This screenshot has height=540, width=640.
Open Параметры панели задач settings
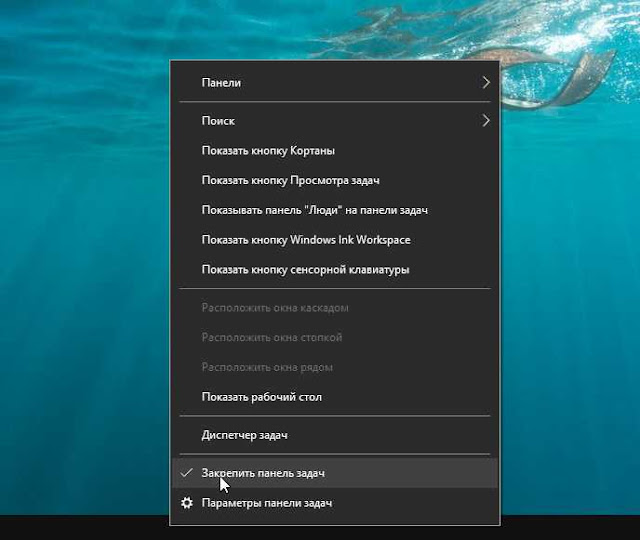pyautogui.click(x=334, y=503)
